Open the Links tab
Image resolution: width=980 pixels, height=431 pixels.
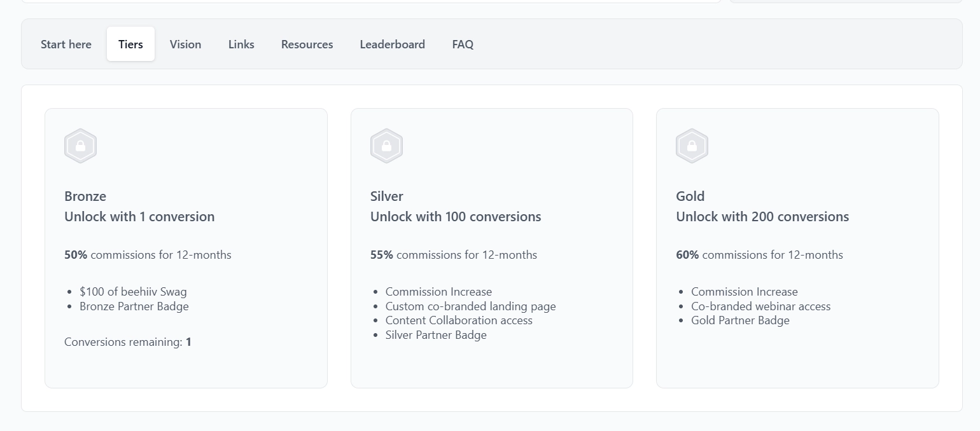coord(241,44)
